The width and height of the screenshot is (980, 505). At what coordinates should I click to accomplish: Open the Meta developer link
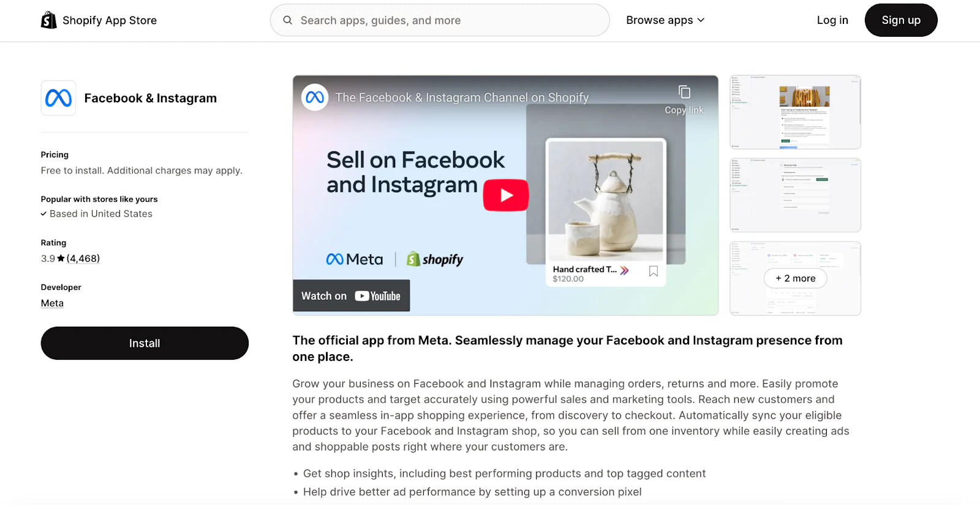click(51, 302)
